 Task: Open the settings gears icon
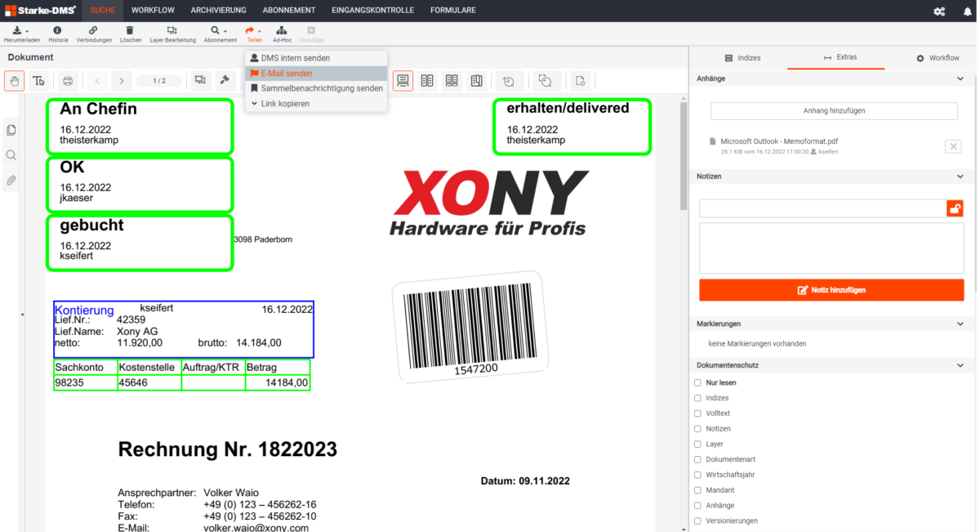coord(940,11)
